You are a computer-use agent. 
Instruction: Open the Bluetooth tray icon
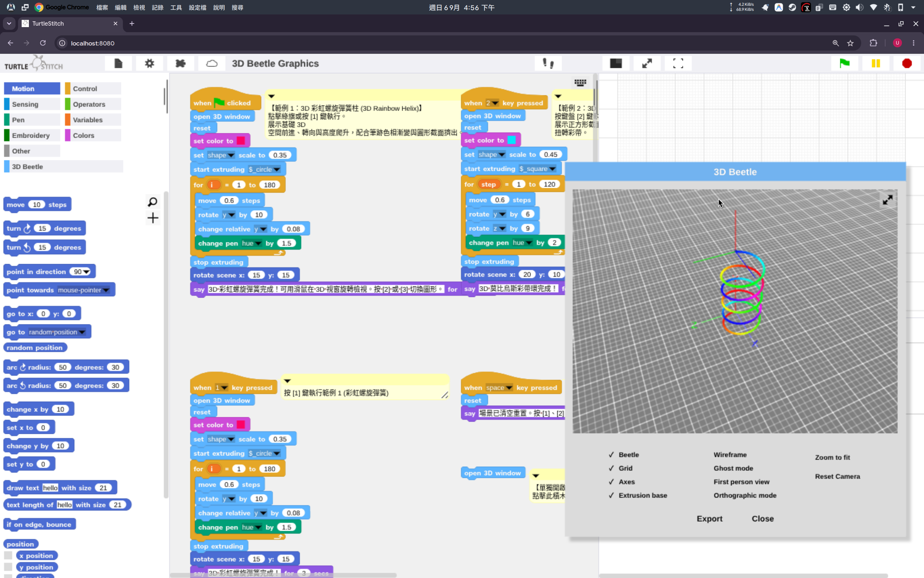887,7
